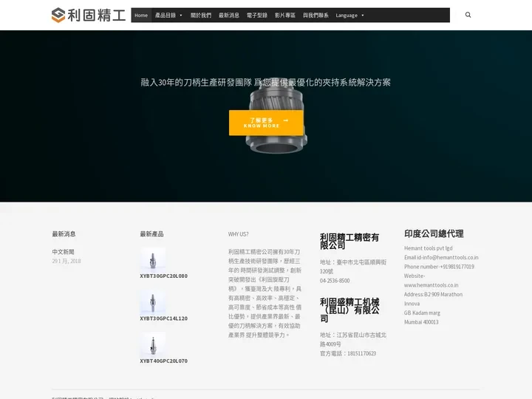Click Hemant tools pvt lgd text
The height and width of the screenshot is (399, 532).
[428, 248]
